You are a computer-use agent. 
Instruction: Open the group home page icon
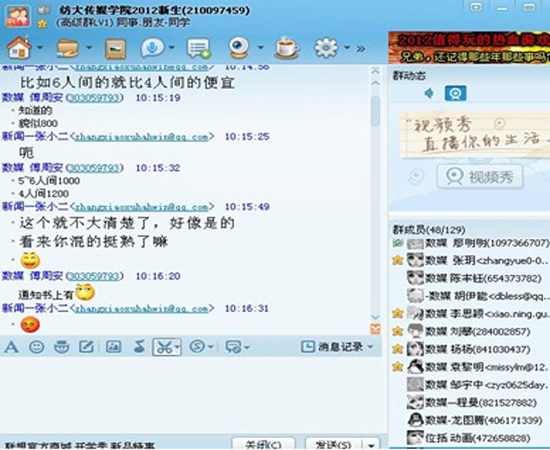[19, 48]
